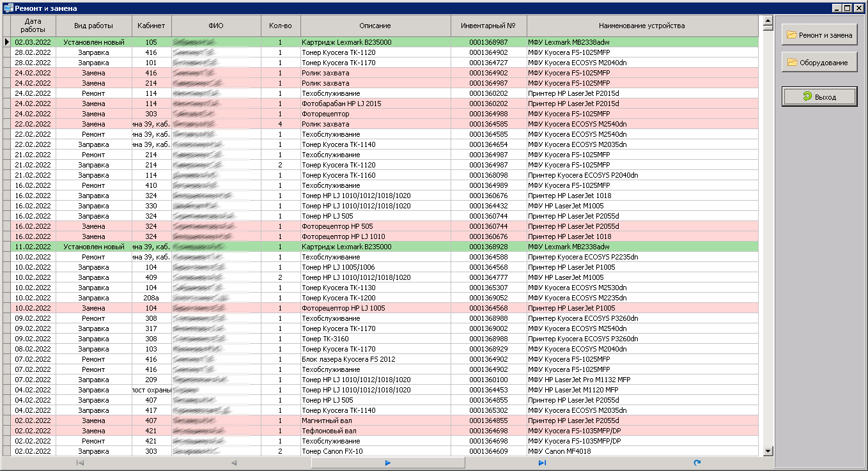
Task: Select the Фотобарабан HP LJ 2015 description
Action: click(x=375, y=104)
